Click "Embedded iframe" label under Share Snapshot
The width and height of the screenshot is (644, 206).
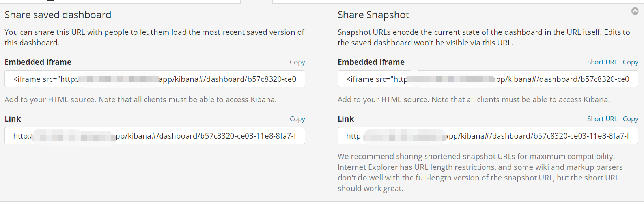click(x=371, y=62)
